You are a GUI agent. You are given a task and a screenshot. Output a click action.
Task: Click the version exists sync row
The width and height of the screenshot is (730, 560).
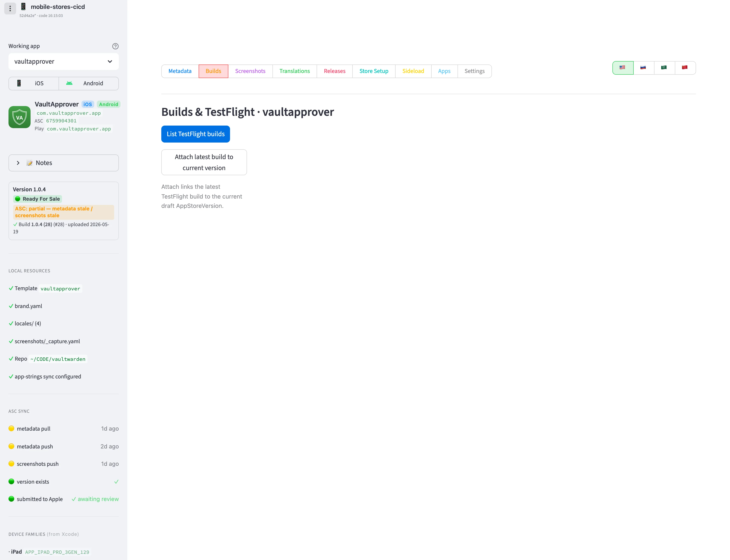click(63, 482)
